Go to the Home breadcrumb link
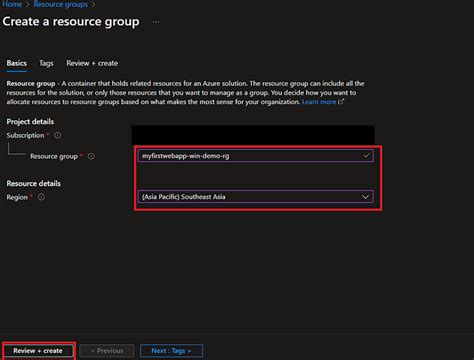474x360 pixels. (12, 4)
